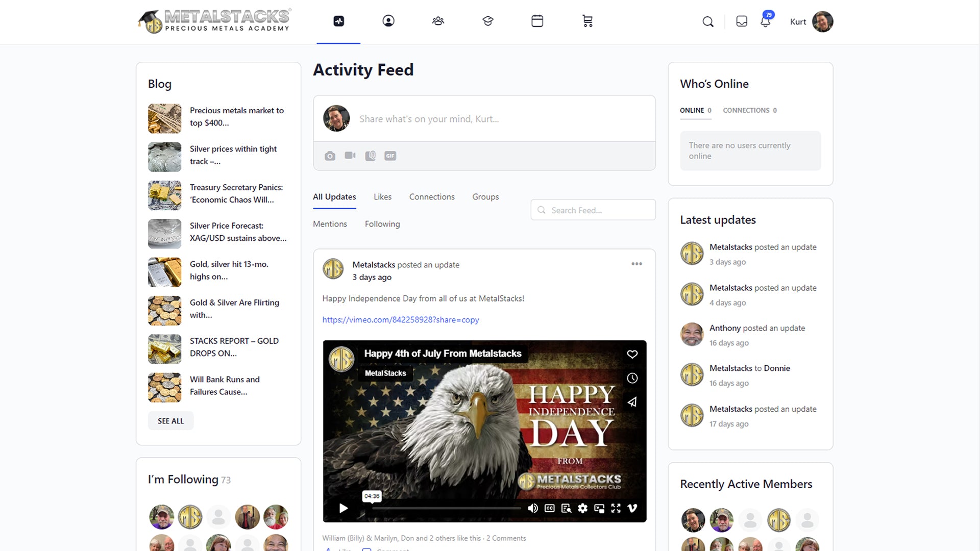This screenshot has width=980, height=551.
Task: Add video to Watch Later clock icon
Action: [x=632, y=378]
